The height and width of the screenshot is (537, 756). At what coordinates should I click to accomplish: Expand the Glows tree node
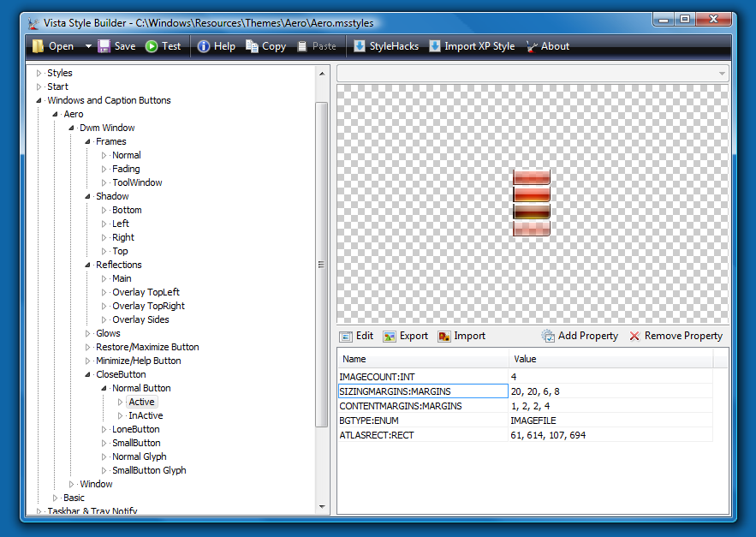tap(88, 333)
